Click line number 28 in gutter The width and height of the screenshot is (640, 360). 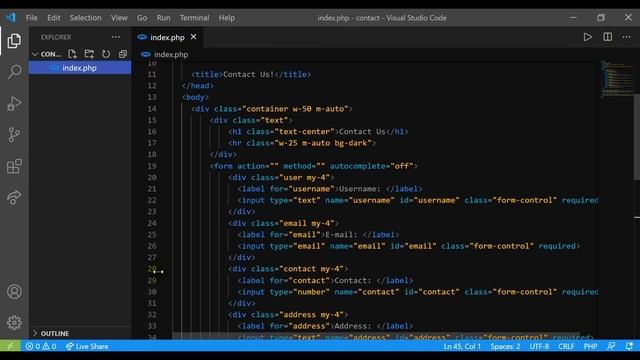152,269
